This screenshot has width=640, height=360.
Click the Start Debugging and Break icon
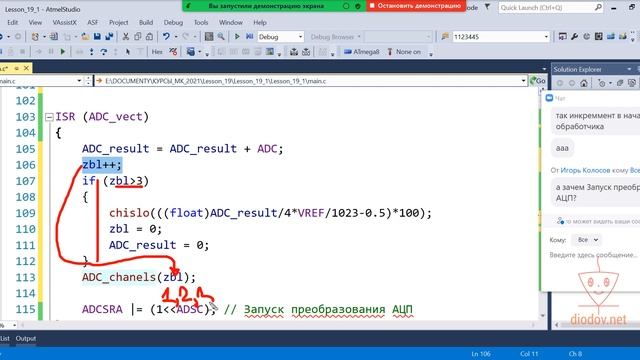(249, 37)
